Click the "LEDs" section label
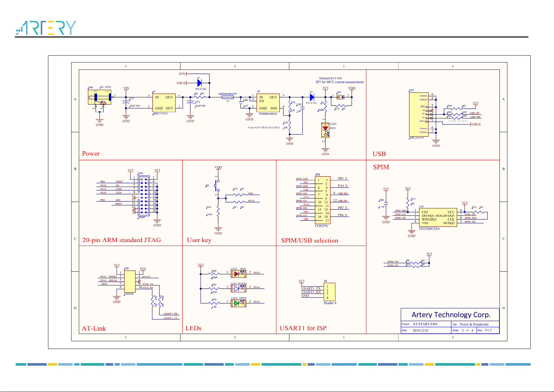Image resolution: width=554 pixels, height=392 pixels. click(x=193, y=328)
